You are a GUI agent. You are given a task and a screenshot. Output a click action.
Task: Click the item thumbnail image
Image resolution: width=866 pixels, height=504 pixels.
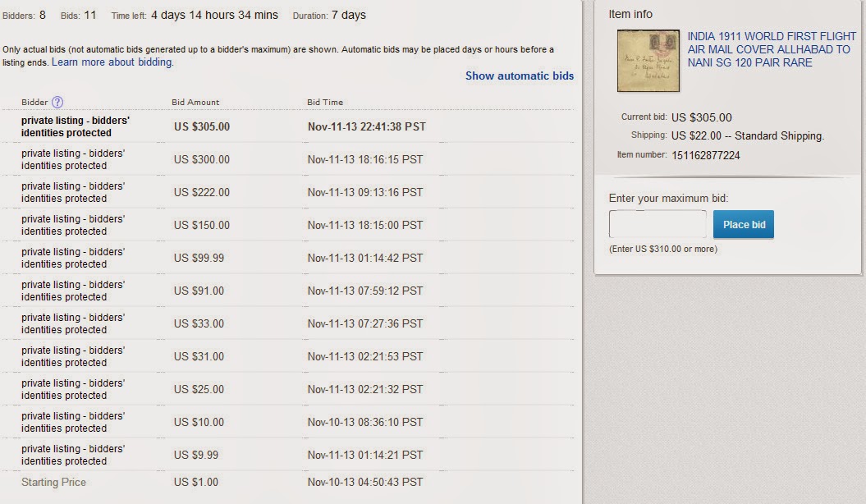648,61
